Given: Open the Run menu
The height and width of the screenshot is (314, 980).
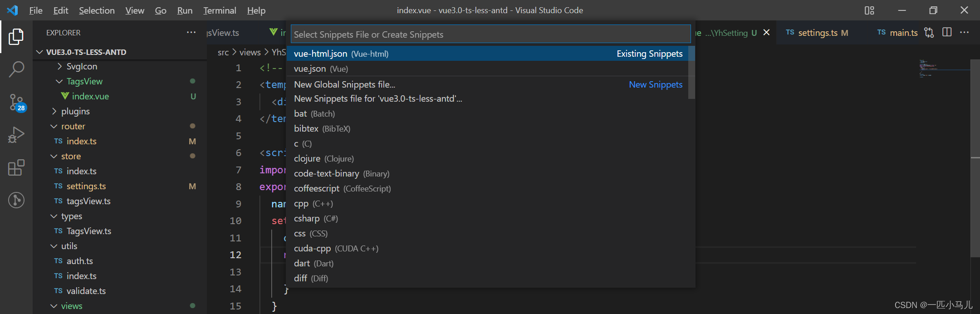Looking at the screenshot, I should coord(185,10).
